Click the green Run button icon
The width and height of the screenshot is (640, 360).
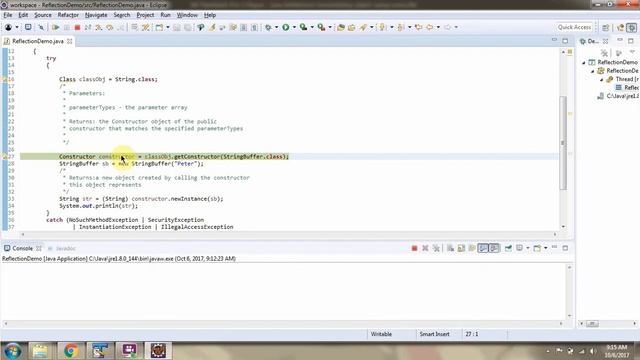[286, 27]
